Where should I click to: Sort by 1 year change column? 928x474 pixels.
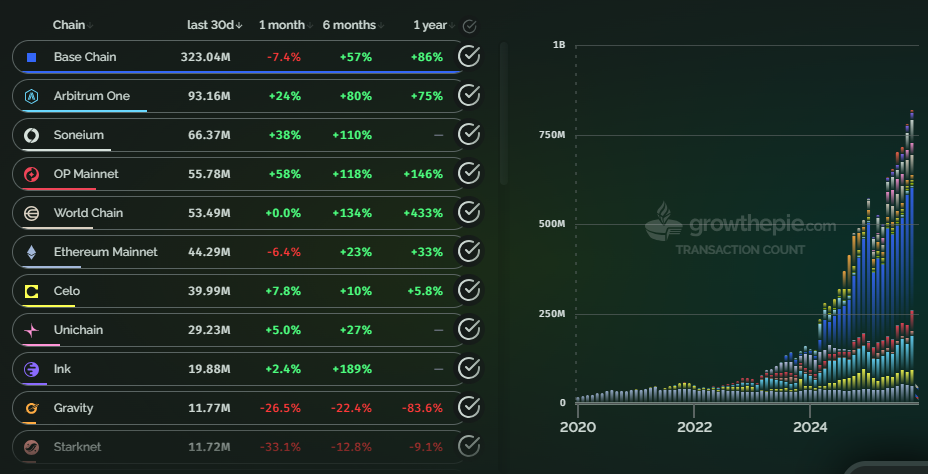(430, 25)
